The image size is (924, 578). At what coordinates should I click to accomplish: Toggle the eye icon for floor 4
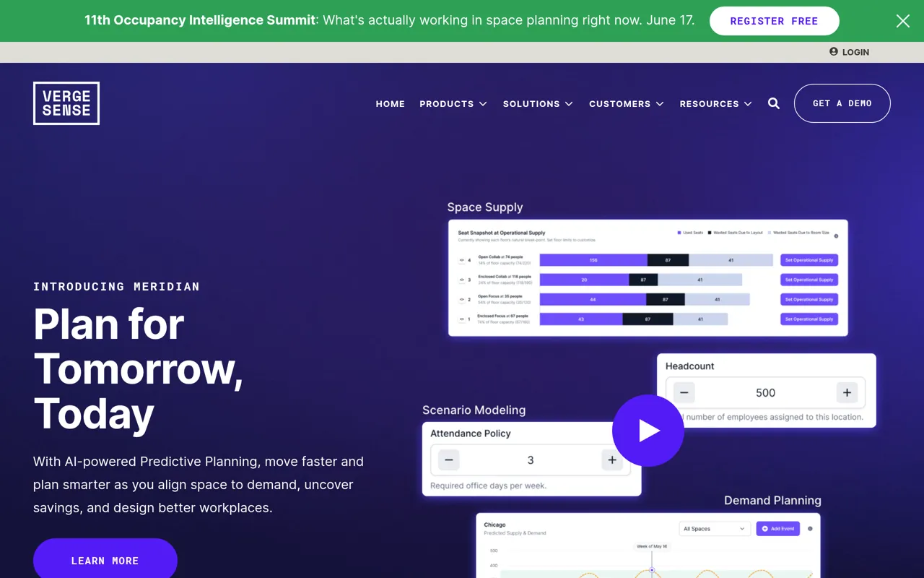coord(462,260)
